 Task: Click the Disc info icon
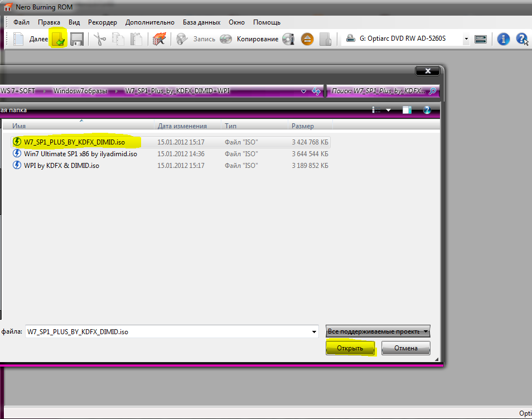[x=288, y=39]
